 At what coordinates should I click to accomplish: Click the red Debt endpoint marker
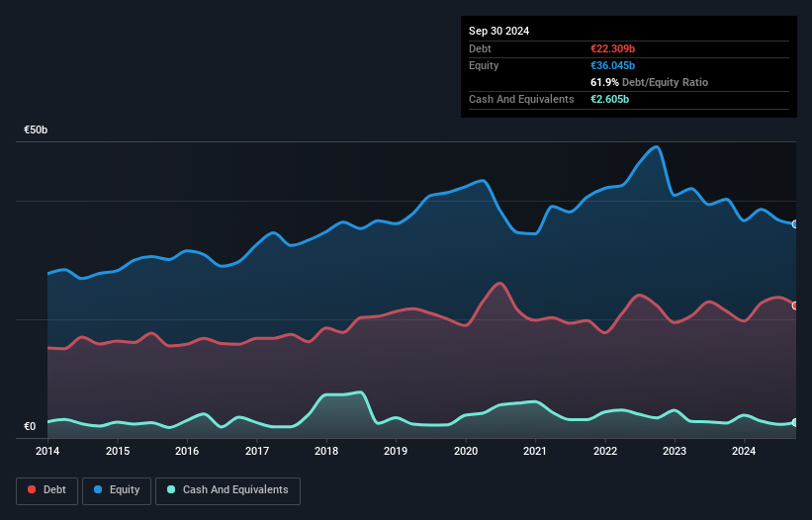795,305
